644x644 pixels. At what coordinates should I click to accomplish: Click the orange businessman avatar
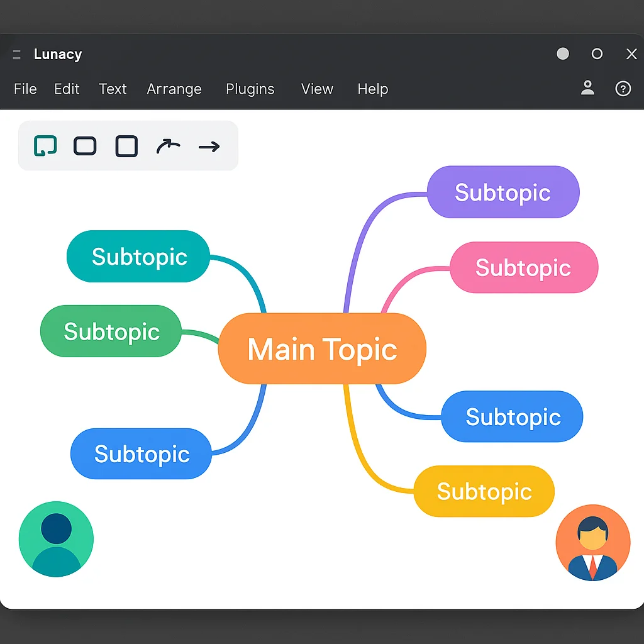592,543
